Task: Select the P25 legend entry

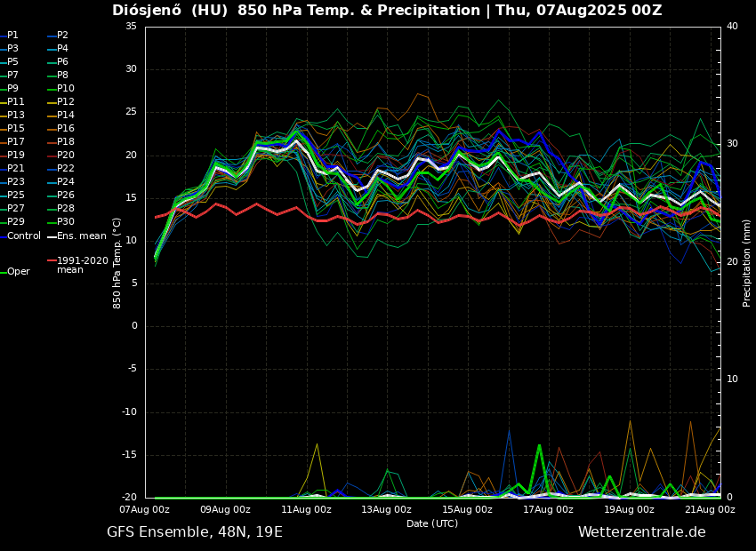Action: click(x=16, y=196)
